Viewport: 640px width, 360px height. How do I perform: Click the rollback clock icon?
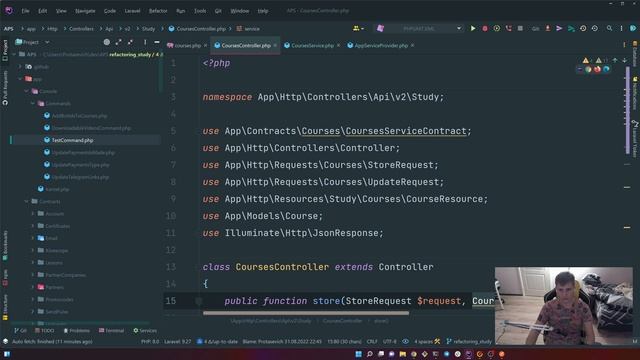click(x=595, y=29)
